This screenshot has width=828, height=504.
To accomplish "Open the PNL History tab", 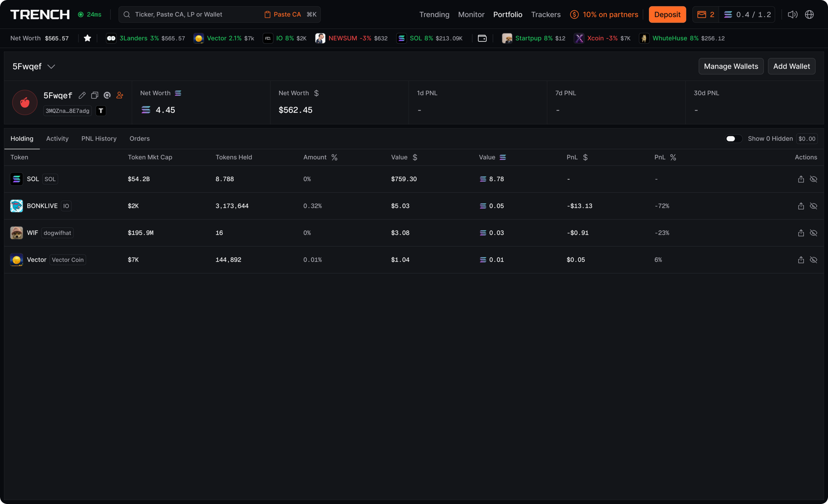I will point(99,139).
